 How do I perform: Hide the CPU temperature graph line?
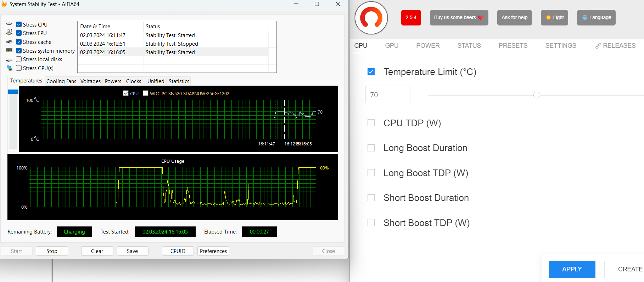(x=126, y=93)
